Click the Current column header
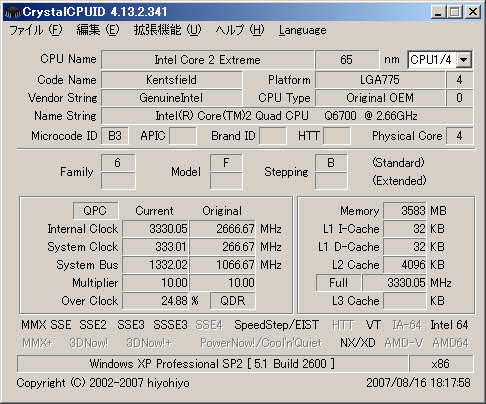 [154, 211]
